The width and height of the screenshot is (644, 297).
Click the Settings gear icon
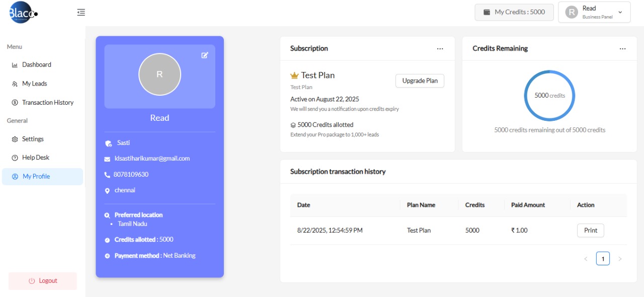[x=15, y=139]
